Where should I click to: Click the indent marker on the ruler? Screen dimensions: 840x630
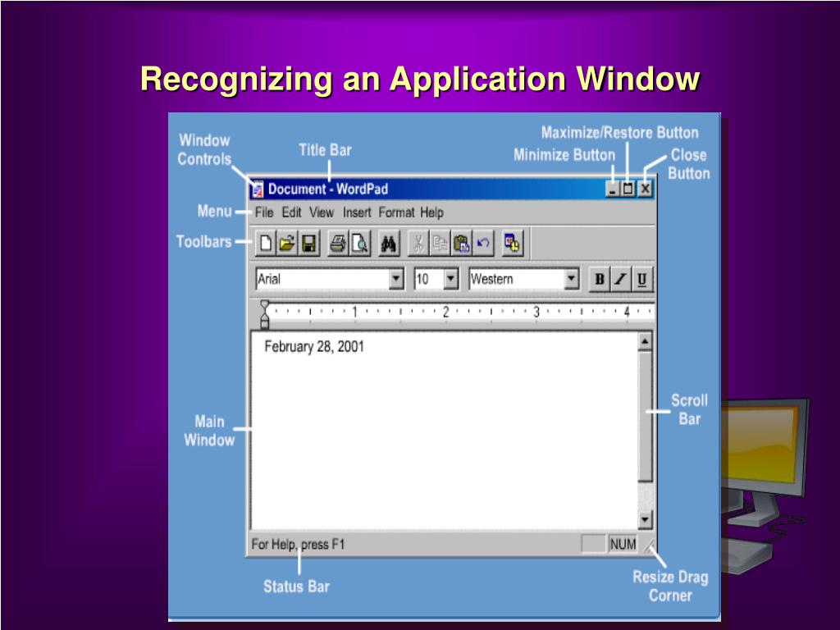click(x=264, y=314)
